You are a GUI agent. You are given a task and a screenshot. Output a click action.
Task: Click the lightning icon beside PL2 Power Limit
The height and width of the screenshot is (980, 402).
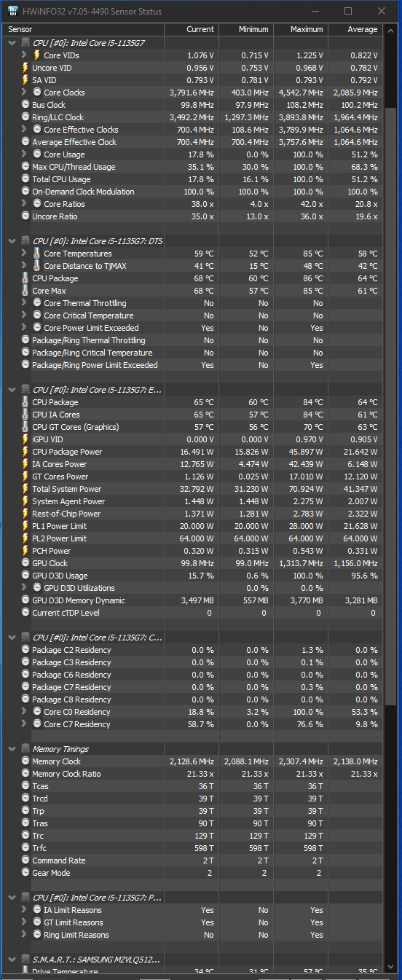[x=25, y=538]
